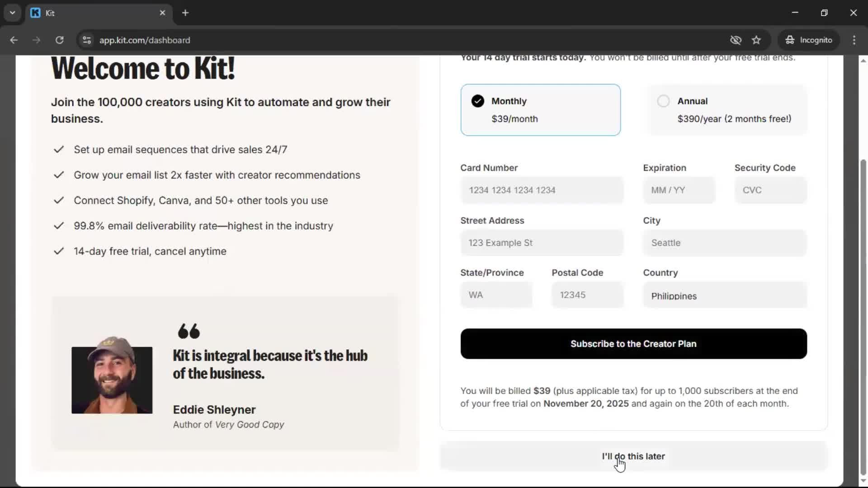The image size is (868, 488).
Task: Toggle the third-party cookies eye icon
Action: [736, 40]
